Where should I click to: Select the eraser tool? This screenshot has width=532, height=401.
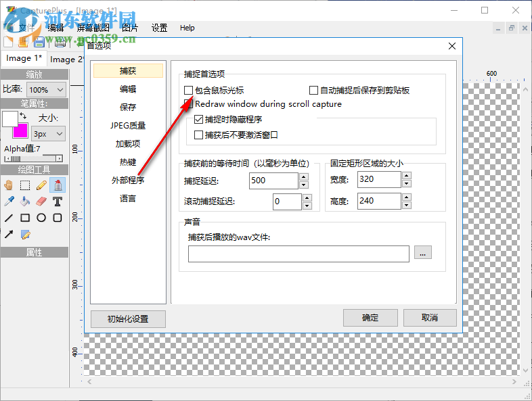click(41, 202)
